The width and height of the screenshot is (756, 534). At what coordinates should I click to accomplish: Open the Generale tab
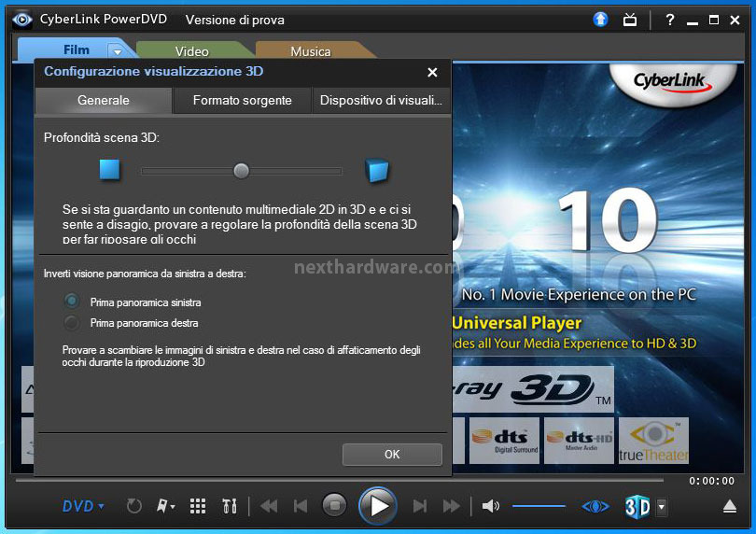point(104,100)
